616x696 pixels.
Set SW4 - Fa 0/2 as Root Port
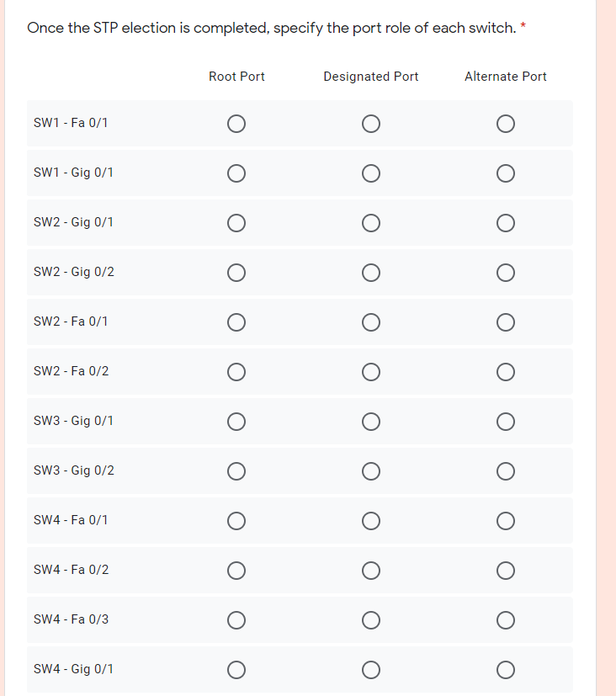point(236,570)
